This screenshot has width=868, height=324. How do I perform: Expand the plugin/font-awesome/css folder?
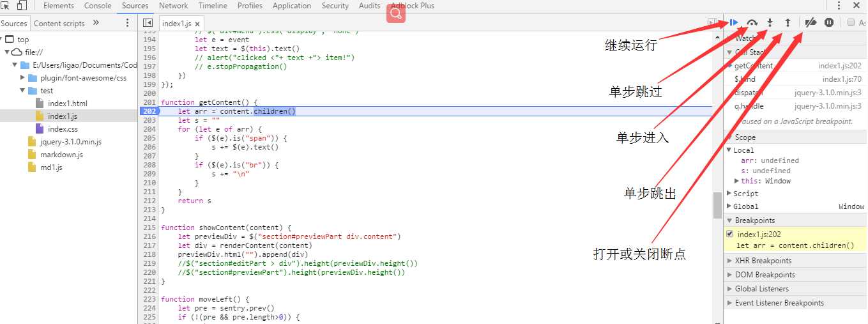tap(24, 78)
